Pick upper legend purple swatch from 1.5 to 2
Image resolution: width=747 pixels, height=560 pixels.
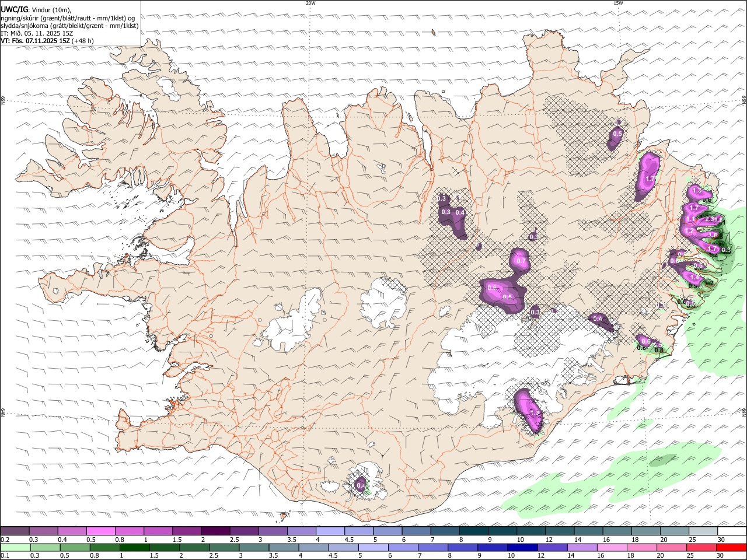point(187,531)
